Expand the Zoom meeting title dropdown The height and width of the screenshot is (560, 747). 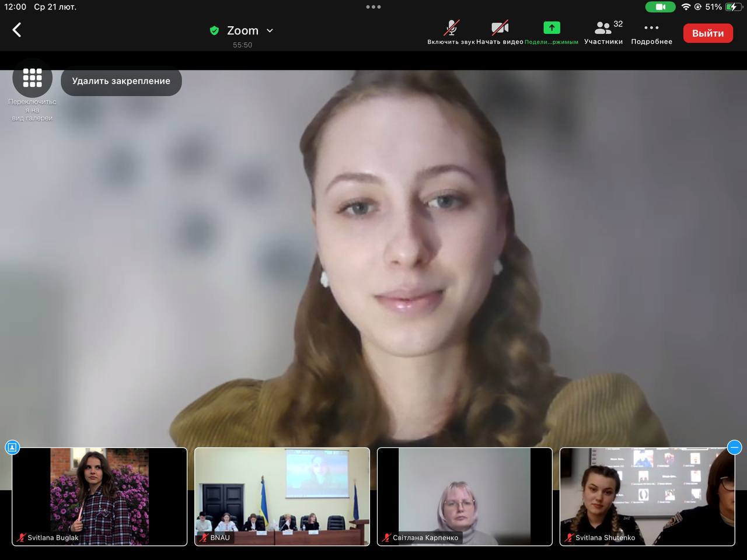click(x=270, y=30)
